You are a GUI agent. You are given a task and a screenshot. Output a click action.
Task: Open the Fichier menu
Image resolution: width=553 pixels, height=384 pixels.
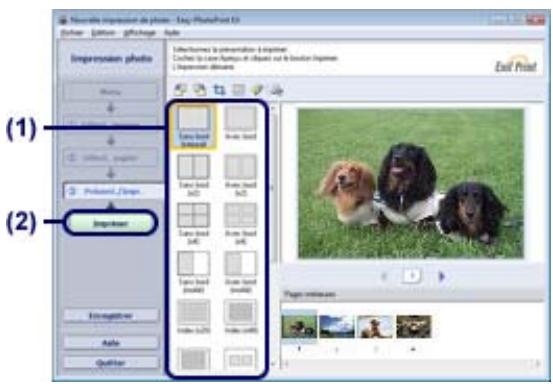[x=72, y=33]
